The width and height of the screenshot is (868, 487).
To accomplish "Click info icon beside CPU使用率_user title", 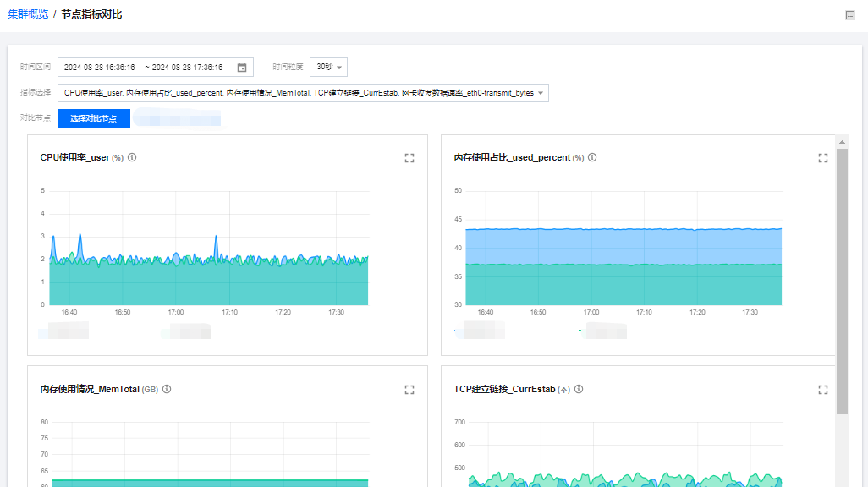I will (132, 157).
